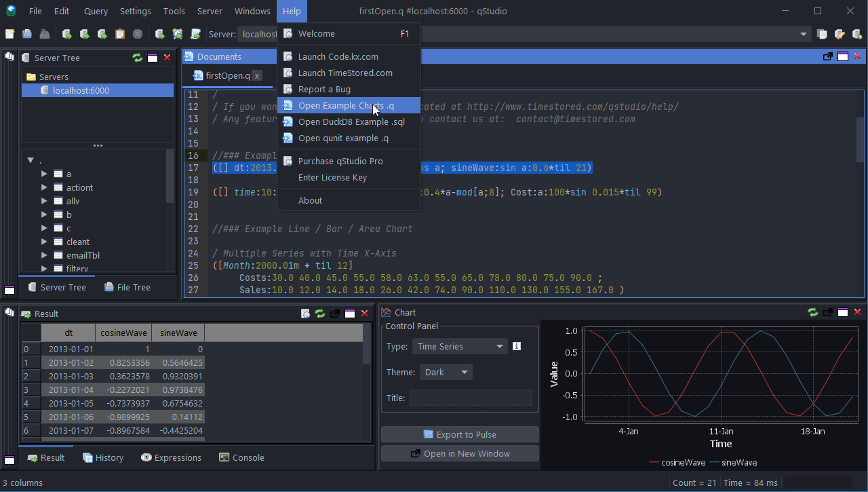Click the edit server pencil icon
The width and height of the screenshot is (868, 492).
point(840,34)
